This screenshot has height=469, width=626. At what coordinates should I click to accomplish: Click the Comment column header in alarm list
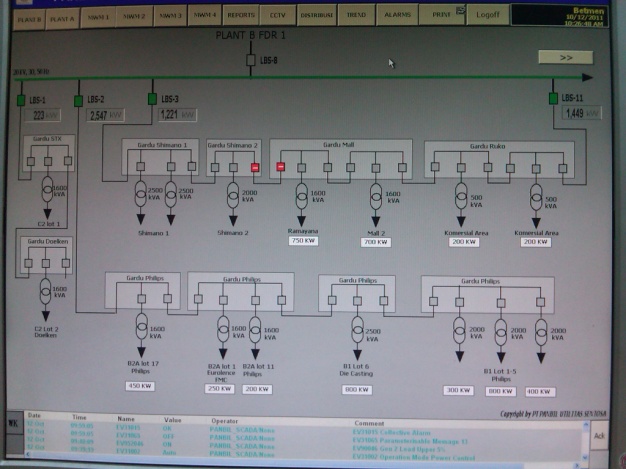369,423
